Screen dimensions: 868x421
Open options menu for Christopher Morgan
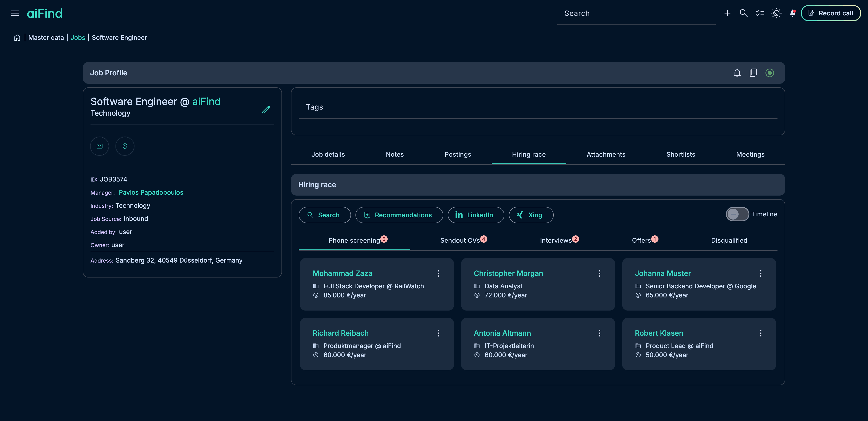[599, 273]
